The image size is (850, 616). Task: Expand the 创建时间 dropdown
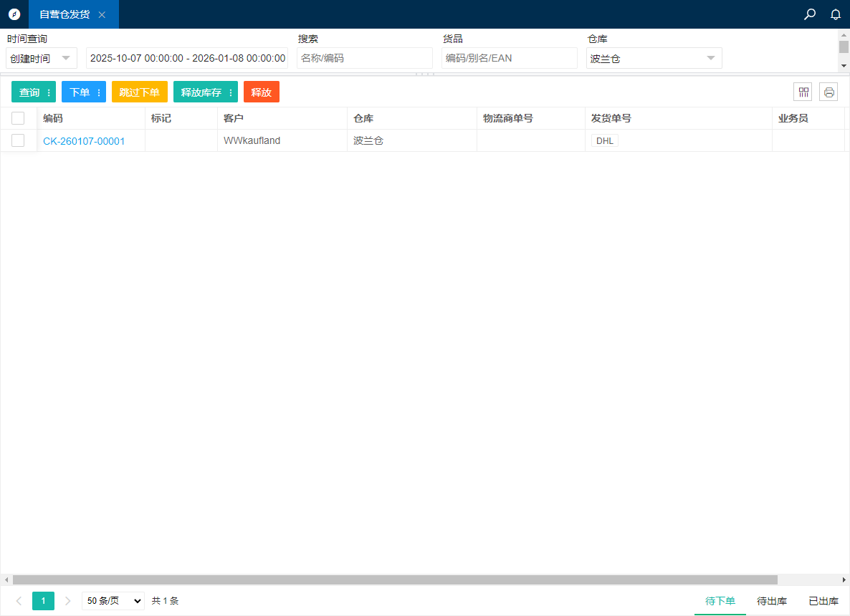tap(42, 58)
